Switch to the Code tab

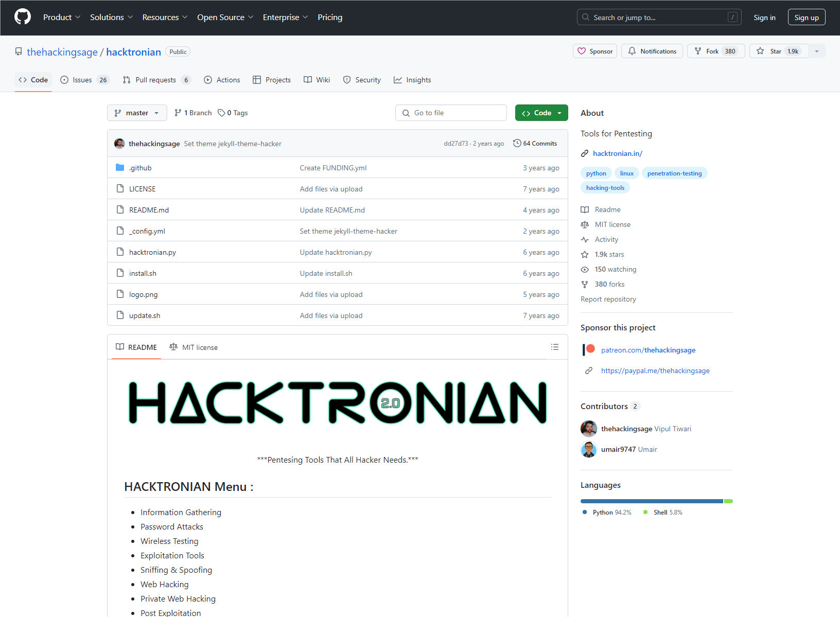33,80
